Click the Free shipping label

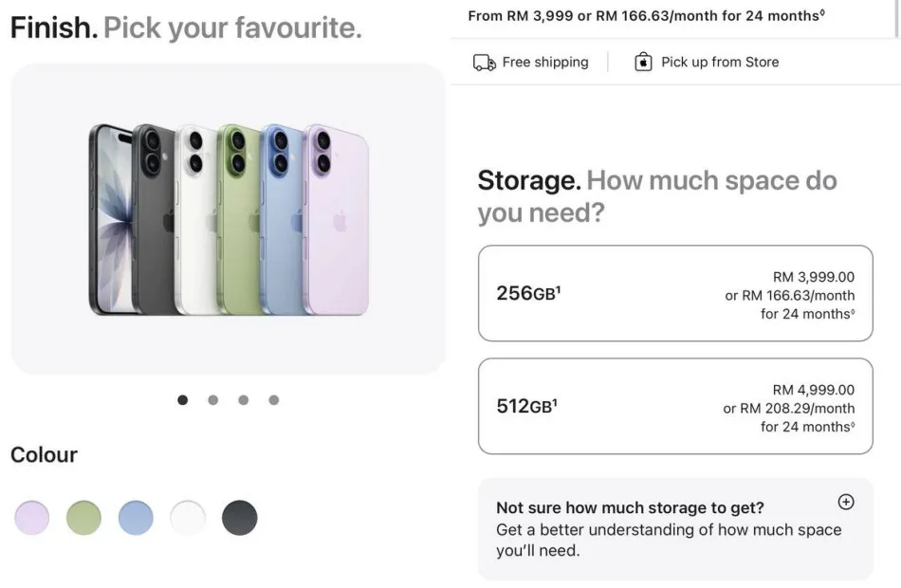[x=545, y=63]
